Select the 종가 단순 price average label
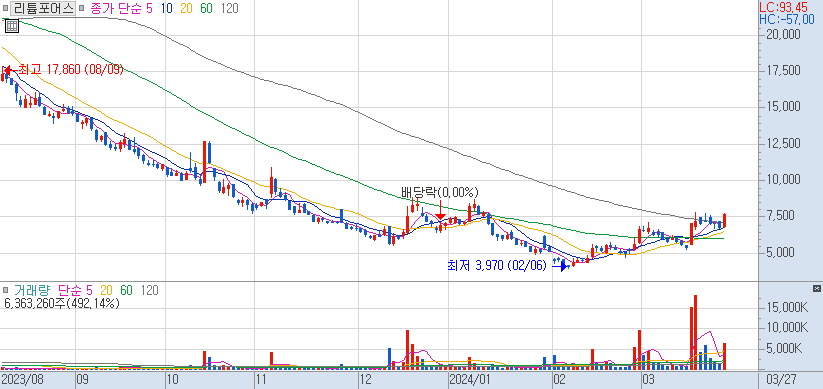Viewport: 823px width, 389px height. [116, 8]
